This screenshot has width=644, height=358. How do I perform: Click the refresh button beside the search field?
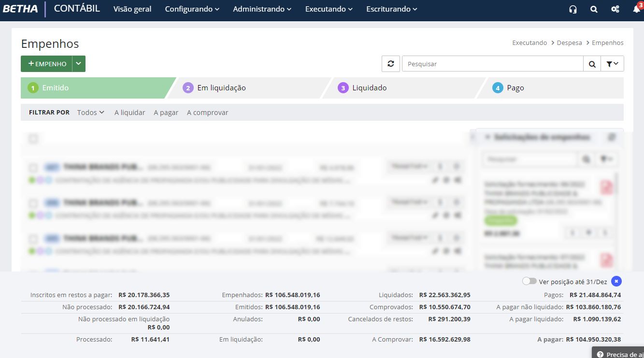coord(391,64)
